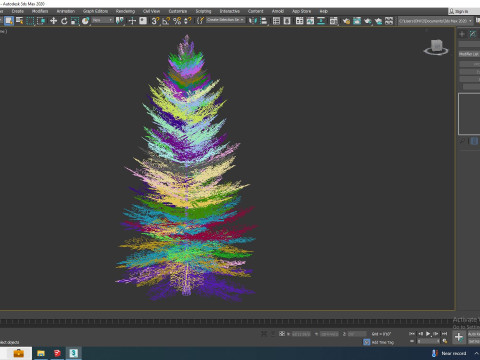Click the current frame number field

[x=428, y=341]
